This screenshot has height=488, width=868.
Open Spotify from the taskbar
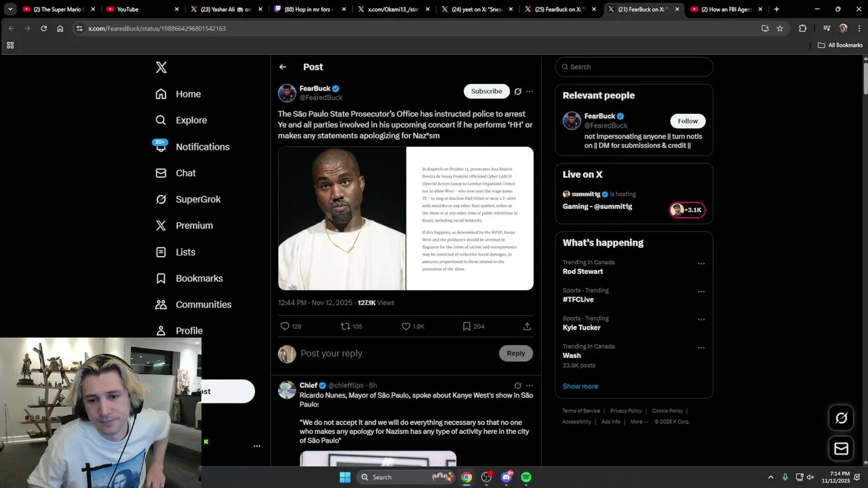pos(526,477)
